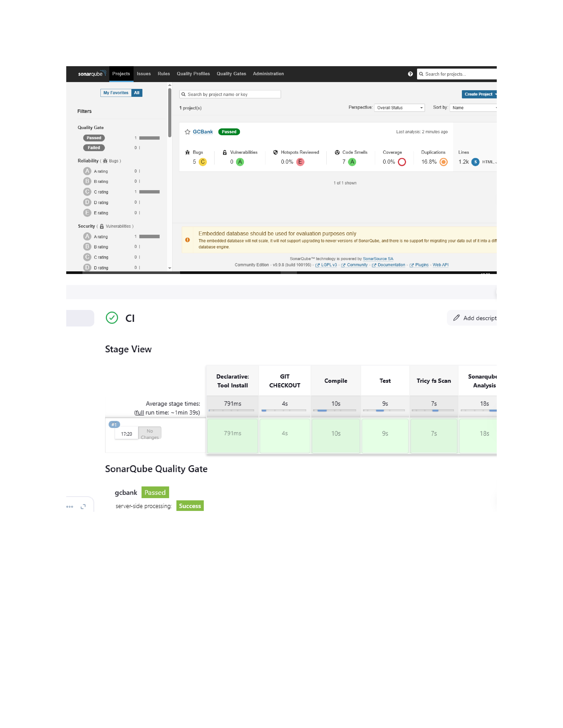Focus the Search for projects top field
Screen dimensions: 563x728
click(457, 74)
